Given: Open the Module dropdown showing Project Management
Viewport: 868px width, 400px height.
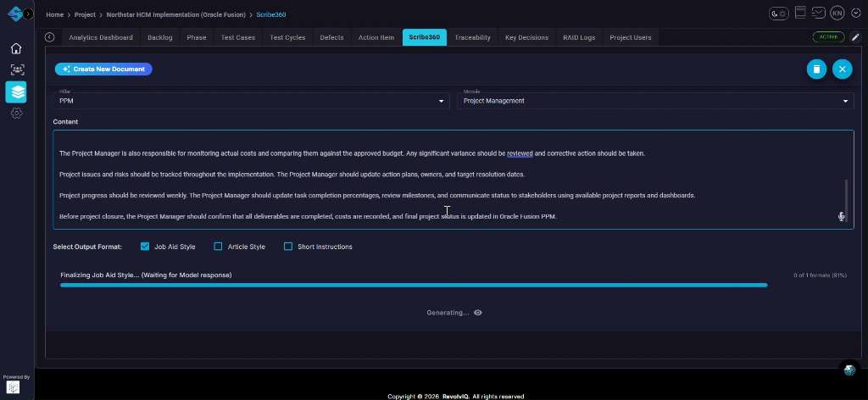Looking at the screenshot, I should (655, 101).
